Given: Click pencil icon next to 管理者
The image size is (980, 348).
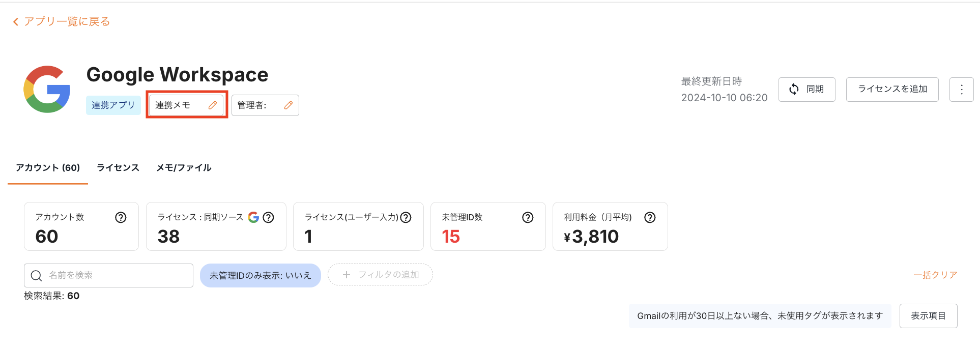Looking at the screenshot, I should [x=289, y=105].
